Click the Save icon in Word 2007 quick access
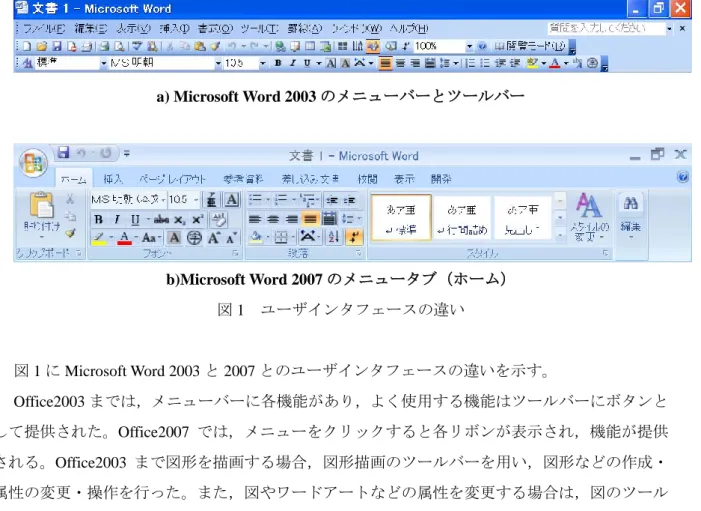 [x=63, y=153]
